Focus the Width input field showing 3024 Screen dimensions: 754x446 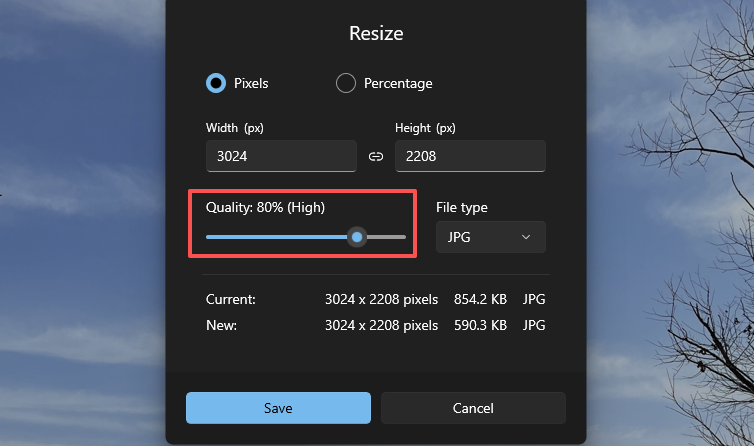tap(281, 156)
